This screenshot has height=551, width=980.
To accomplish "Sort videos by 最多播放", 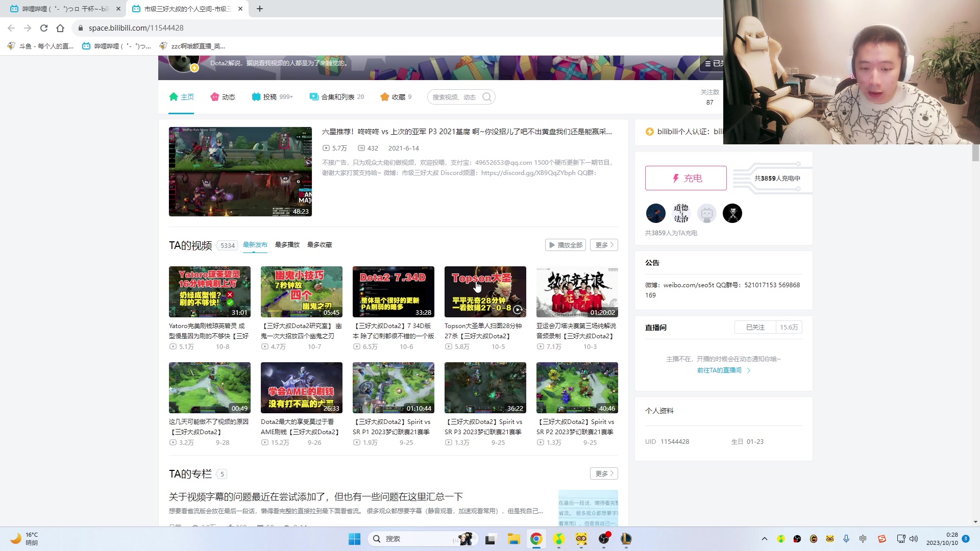I will (x=287, y=245).
